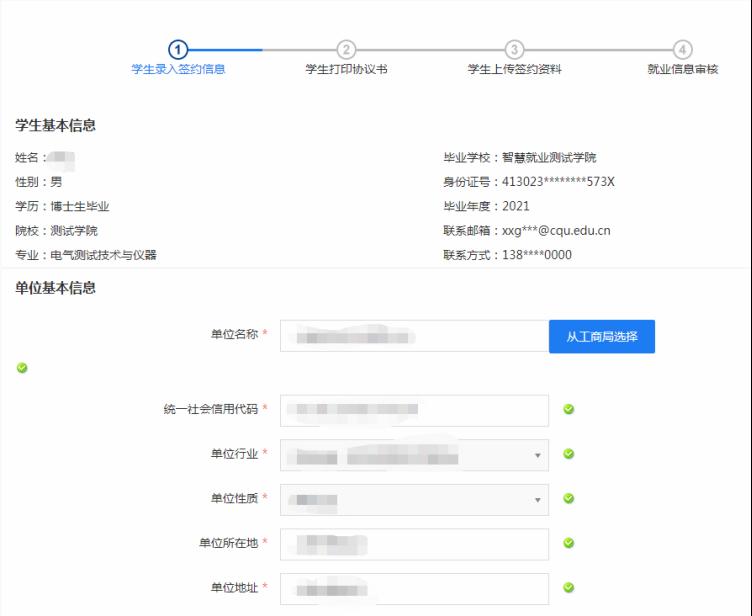
Task: Open the 单位行业 dropdown
Action: click(x=414, y=455)
